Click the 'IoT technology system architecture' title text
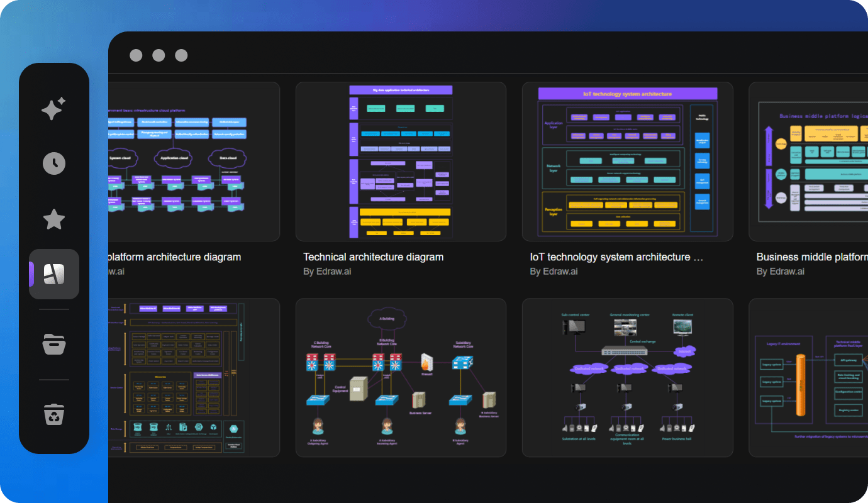Viewport: 868px width, 503px height. 616,257
